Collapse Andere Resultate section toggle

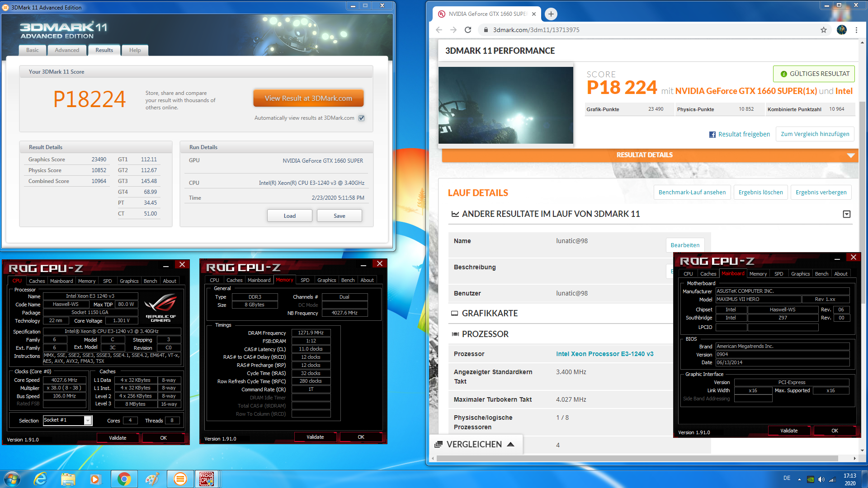[847, 214]
